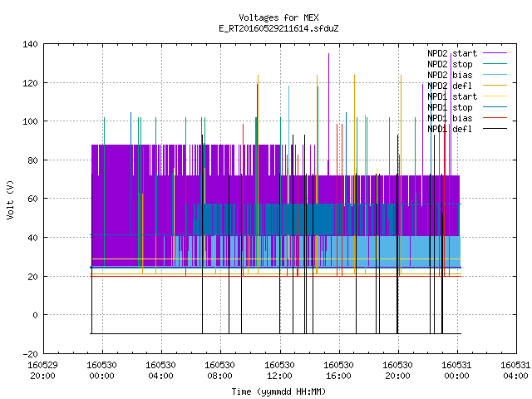Click the 60 y-axis tick label
Image resolution: width=532 pixels, height=399 pixels.
coord(32,199)
